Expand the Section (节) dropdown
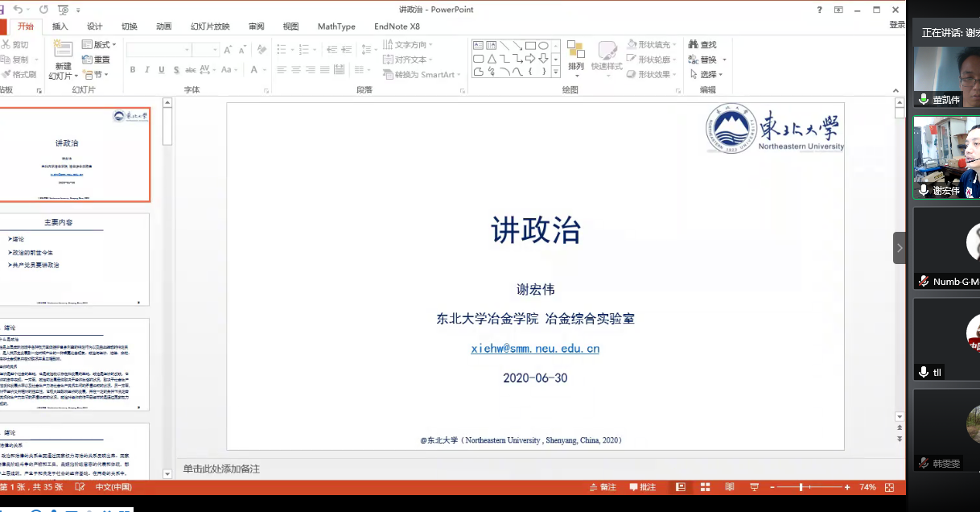This screenshot has height=512, width=980. point(96,75)
